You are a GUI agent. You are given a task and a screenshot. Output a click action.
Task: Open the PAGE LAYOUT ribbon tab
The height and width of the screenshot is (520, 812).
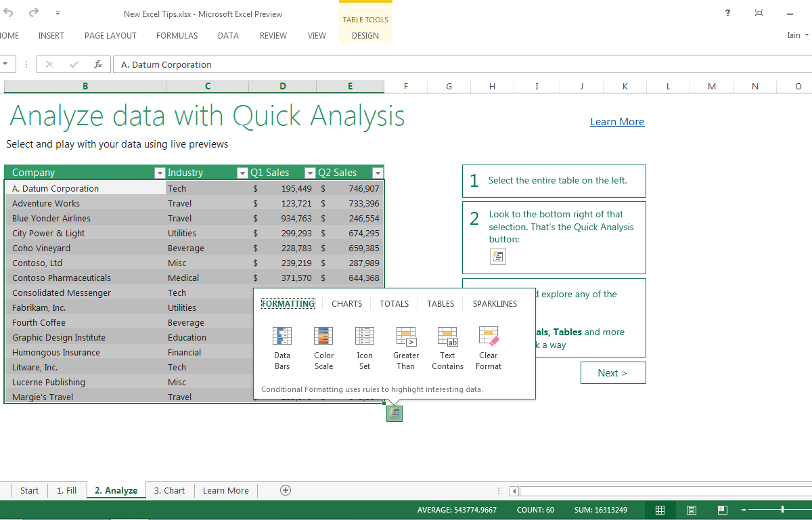[110, 36]
